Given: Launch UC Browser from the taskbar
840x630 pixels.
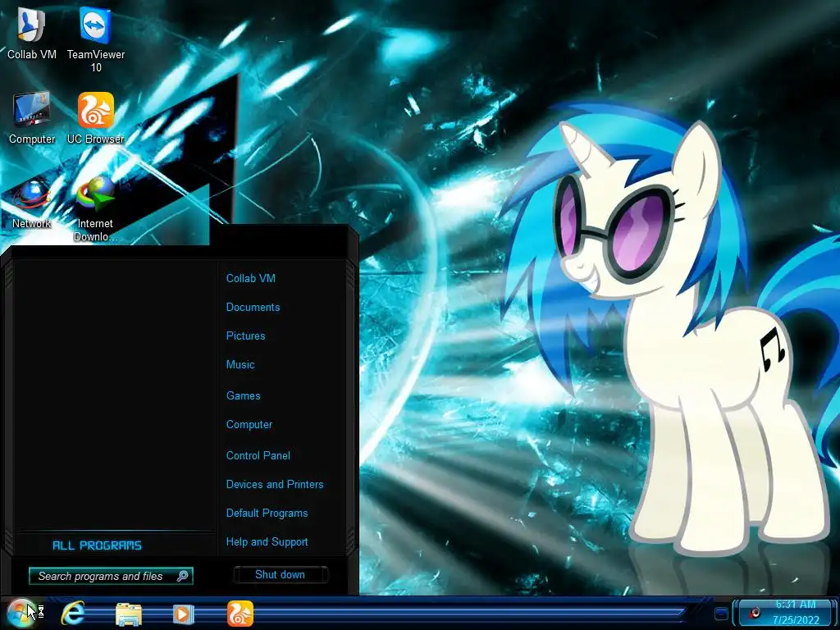Looking at the screenshot, I should pos(240,614).
